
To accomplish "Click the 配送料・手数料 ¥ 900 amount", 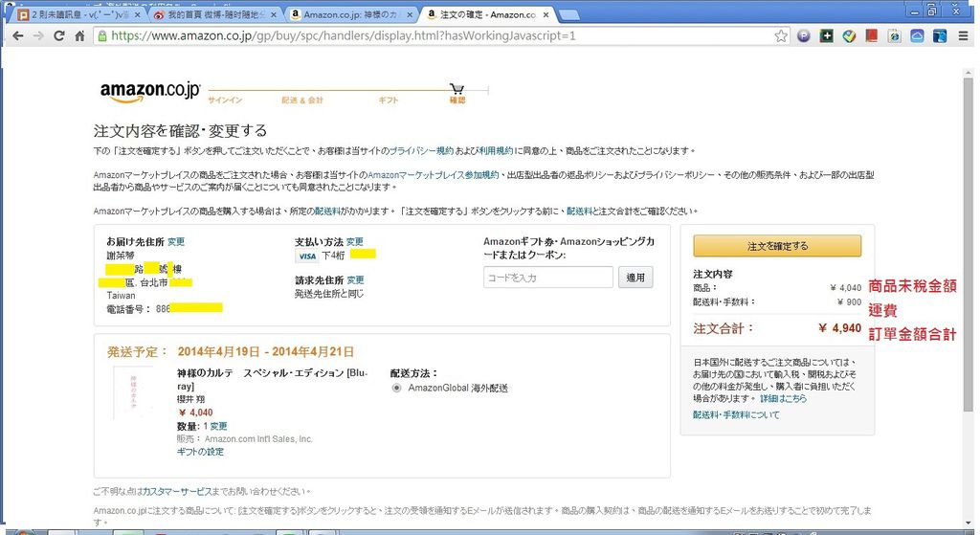I will pos(850,301).
